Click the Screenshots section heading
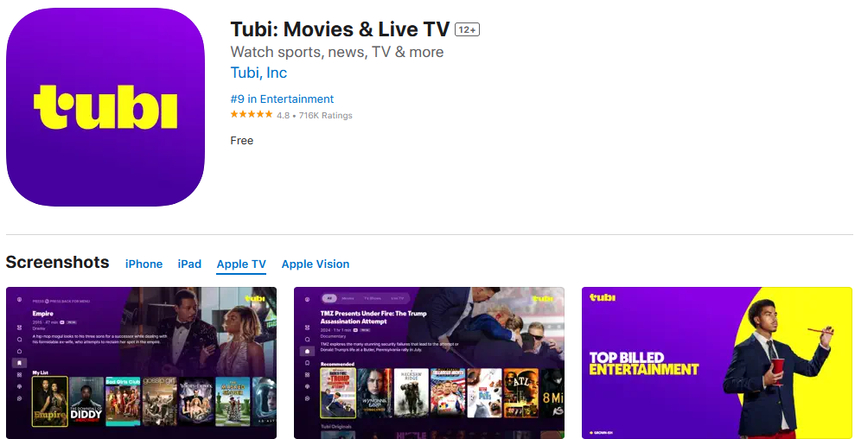This screenshot has width=855, height=439. click(x=57, y=262)
